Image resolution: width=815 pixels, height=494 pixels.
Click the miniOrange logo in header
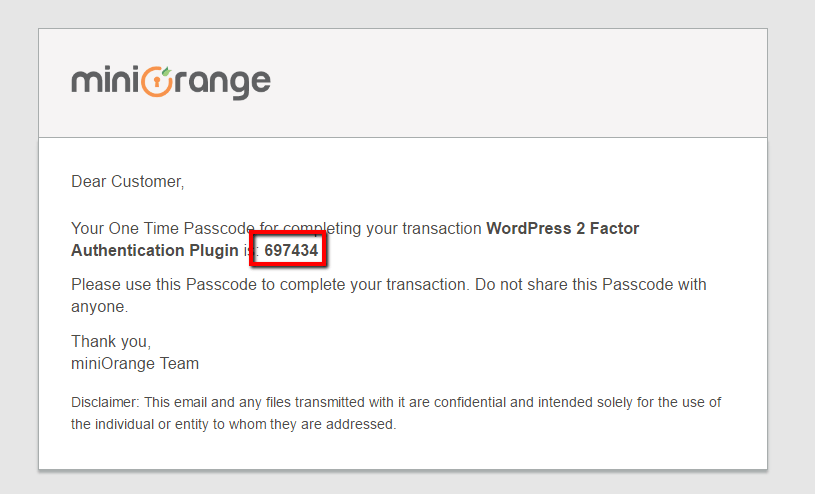170,82
